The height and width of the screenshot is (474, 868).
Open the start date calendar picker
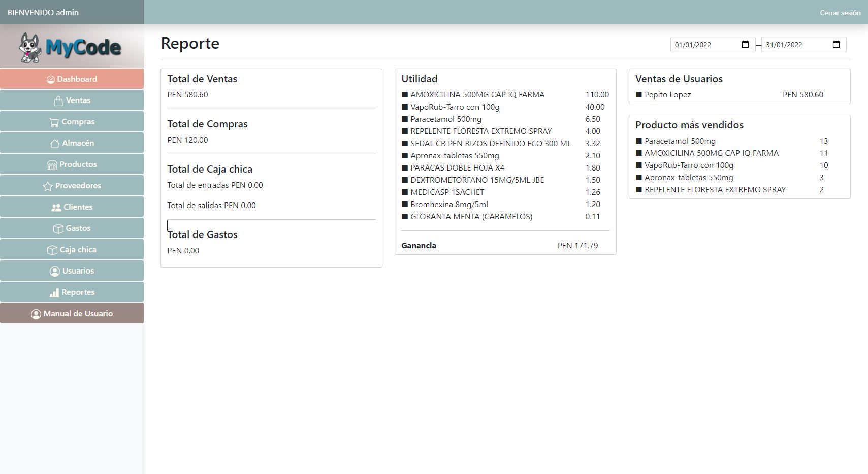click(745, 45)
